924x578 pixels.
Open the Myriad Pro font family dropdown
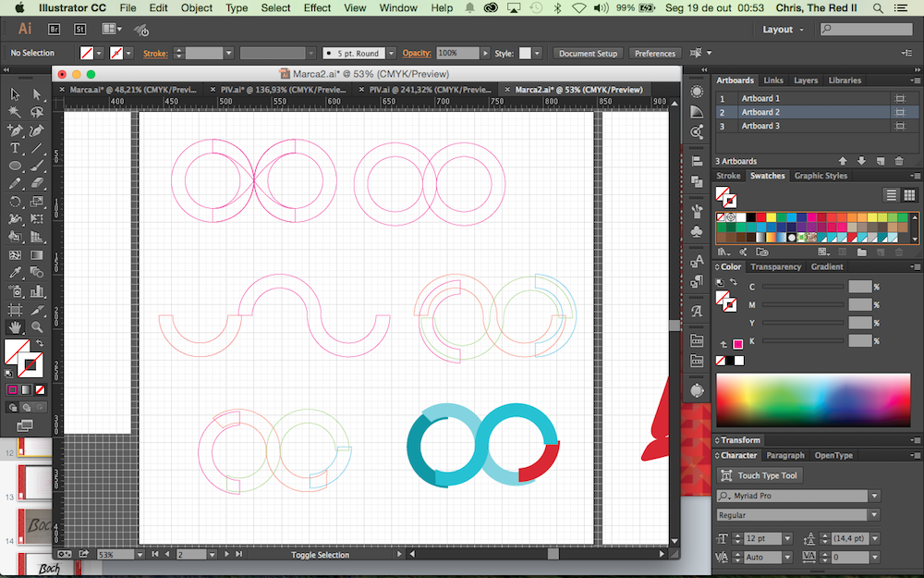[873, 496]
